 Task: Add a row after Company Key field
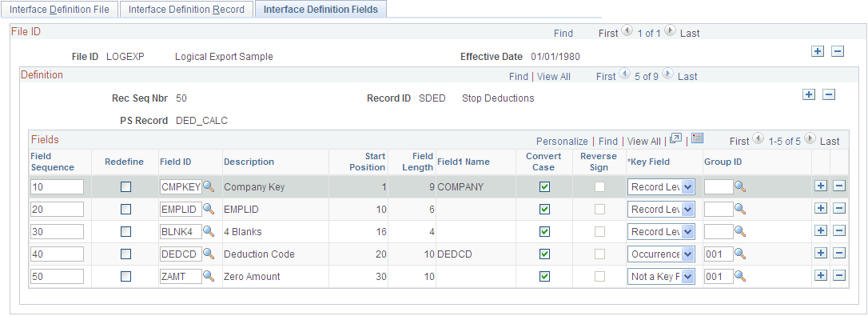click(x=821, y=186)
